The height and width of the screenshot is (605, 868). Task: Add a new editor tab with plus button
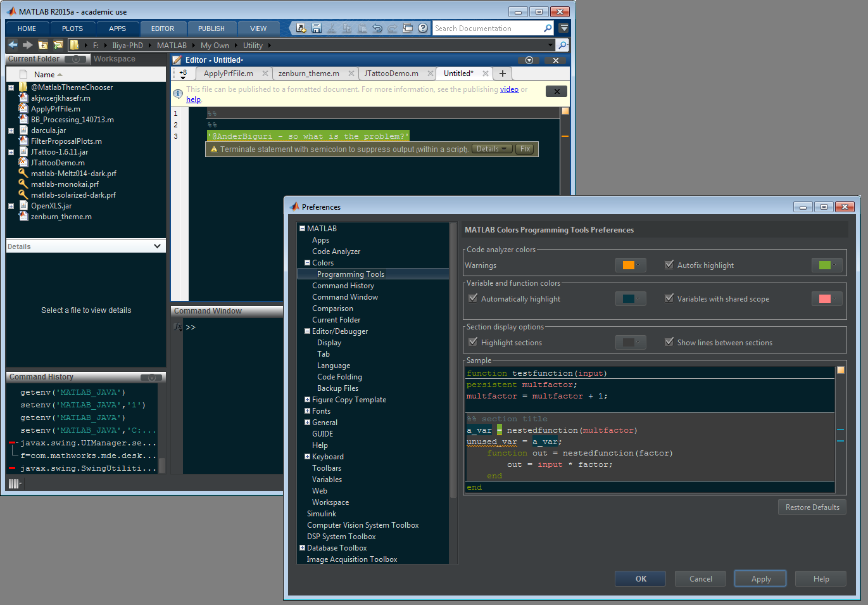point(503,73)
